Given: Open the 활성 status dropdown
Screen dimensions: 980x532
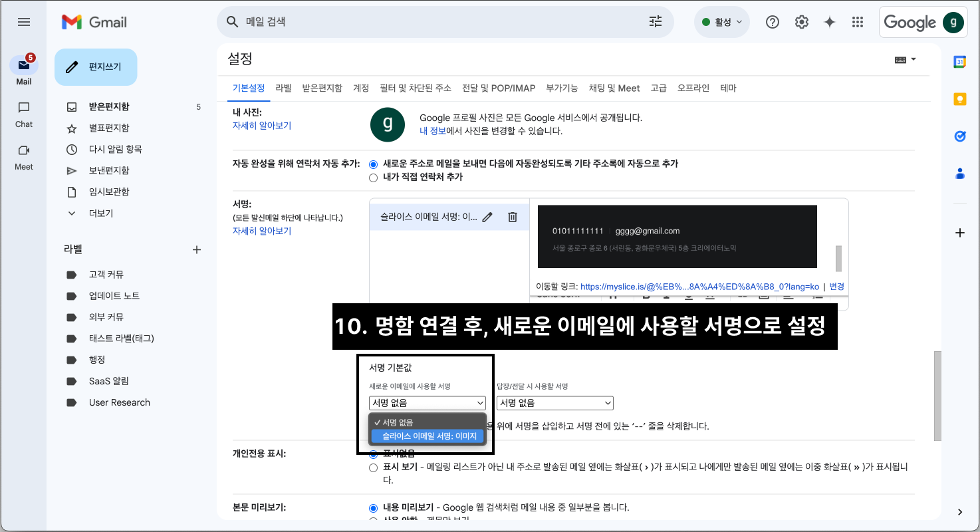Looking at the screenshot, I should 722,22.
